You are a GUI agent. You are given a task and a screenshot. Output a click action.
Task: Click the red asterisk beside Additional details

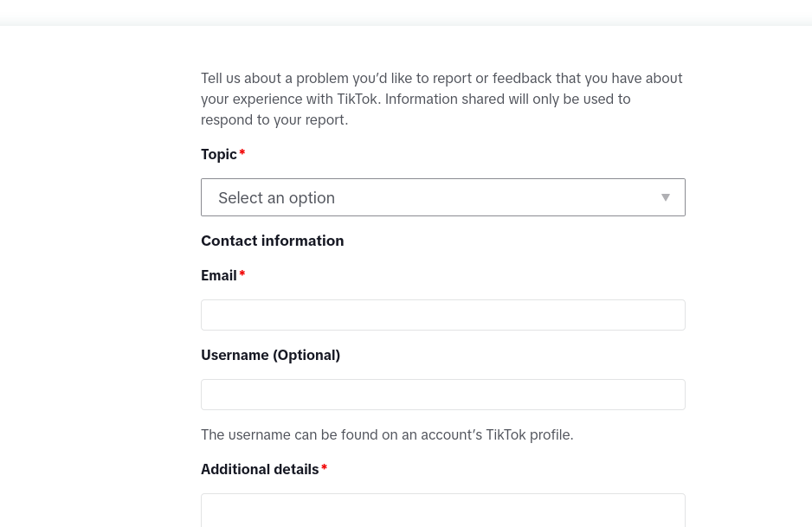point(324,470)
